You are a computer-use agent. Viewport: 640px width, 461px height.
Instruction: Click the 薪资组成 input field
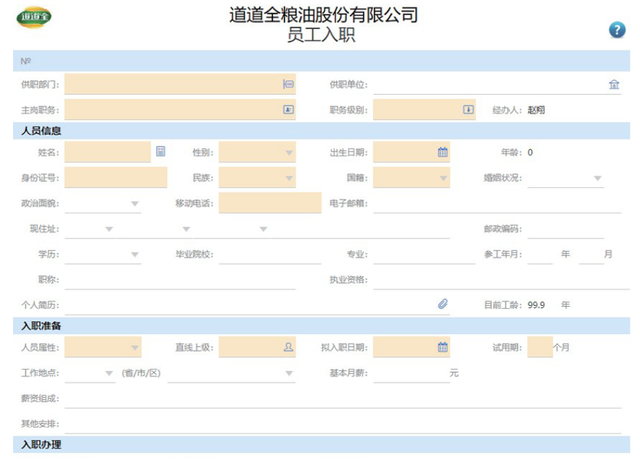(x=343, y=398)
